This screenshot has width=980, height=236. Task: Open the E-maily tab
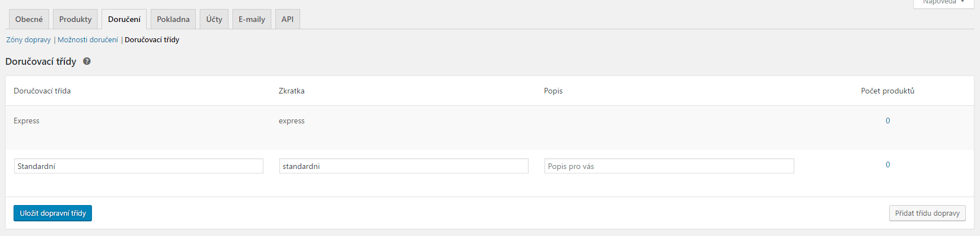click(252, 19)
